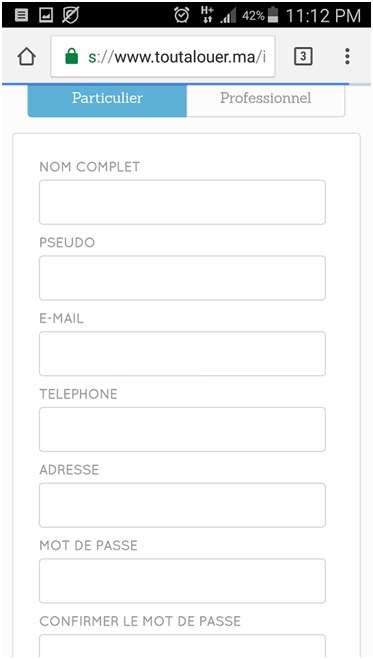Tap the signal strength bars icon
This screenshot has width=373, height=659.
click(229, 16)
